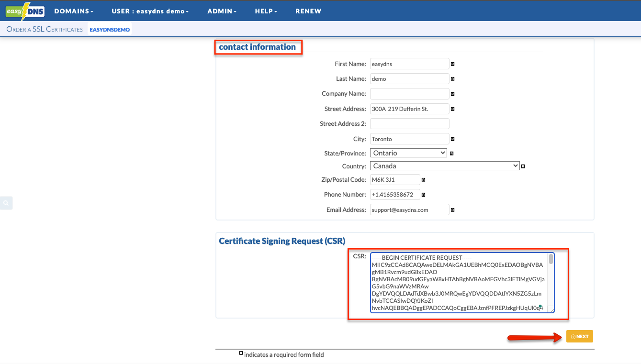Click required indicator icon beside City field

(x=452, y=139)
